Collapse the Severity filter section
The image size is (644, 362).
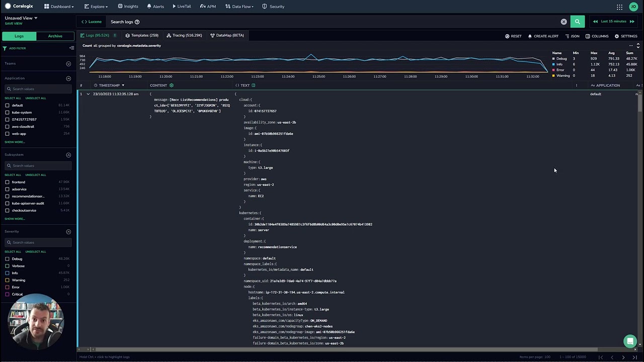click(68, 232)
